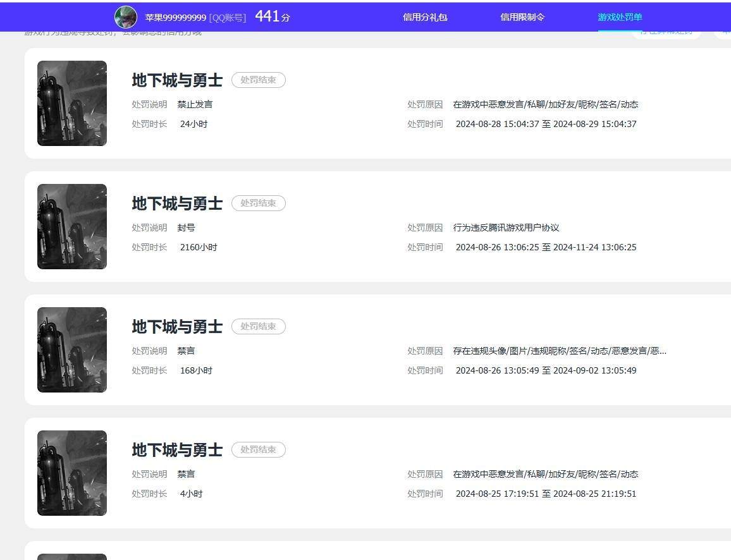Click the reason text on the 4小时 card
The height and width of the screenshot is (560, 731).
pyautogui.click(x=546, y=474)
